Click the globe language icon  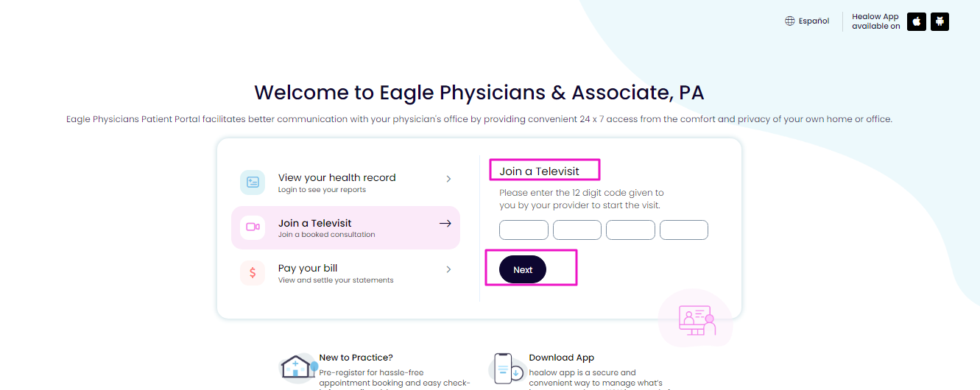pos(790,21)
